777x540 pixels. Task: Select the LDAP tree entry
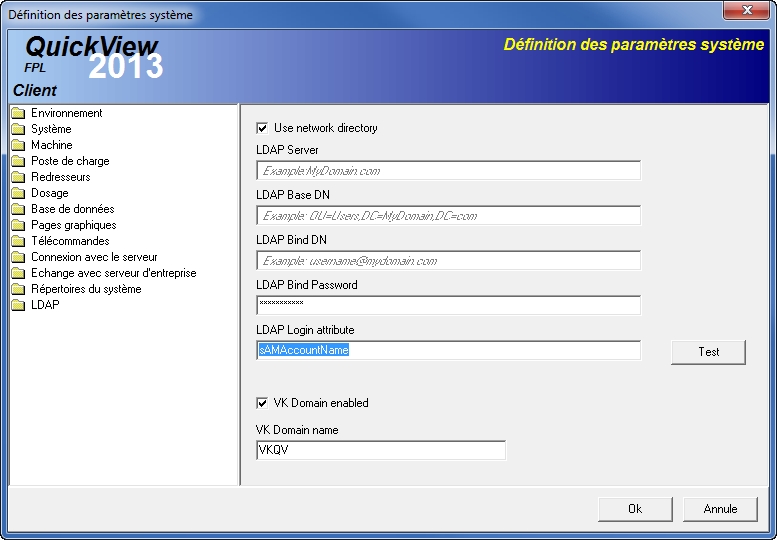45,305
